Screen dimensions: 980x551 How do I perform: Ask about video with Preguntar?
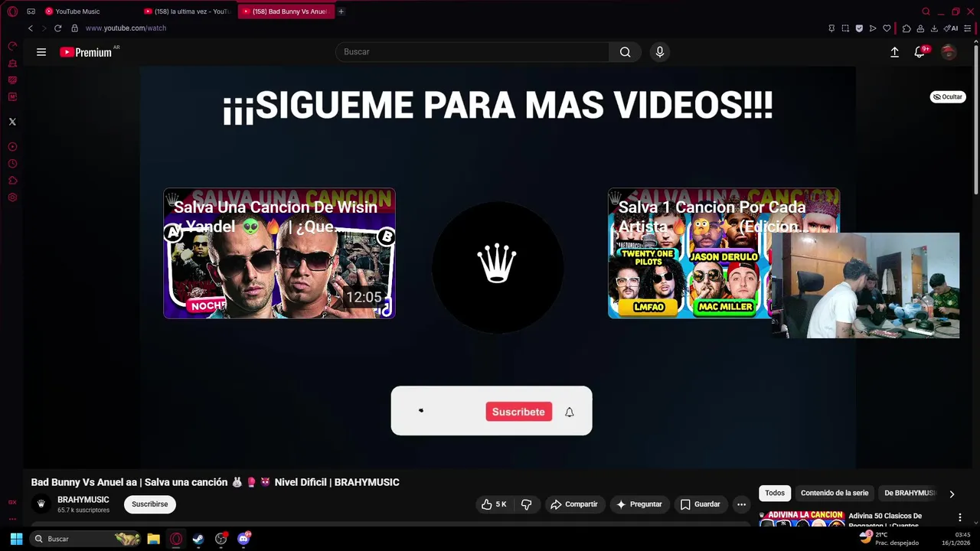tap(639, 504)
